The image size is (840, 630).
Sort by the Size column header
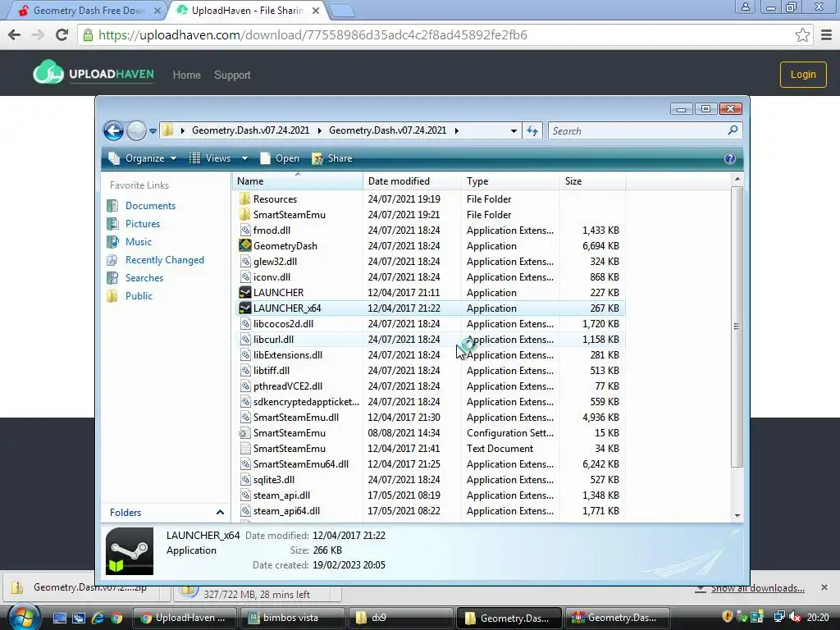point(592,181)
